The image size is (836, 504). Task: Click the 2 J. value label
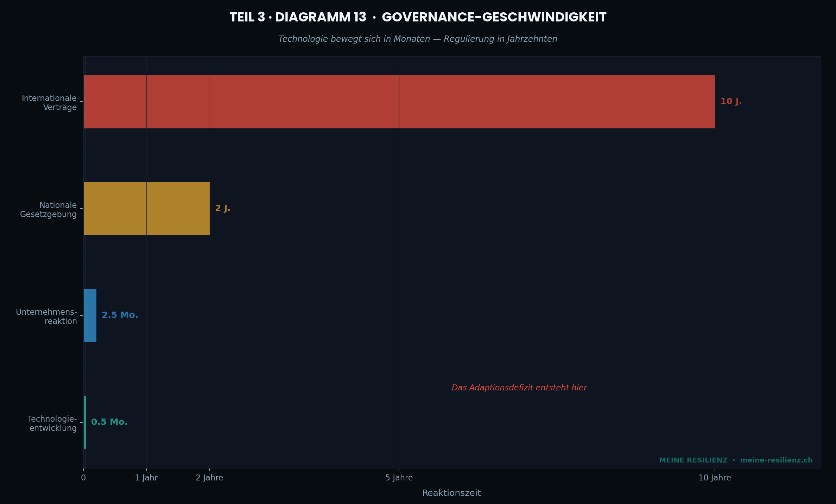[x=223, y=208]
